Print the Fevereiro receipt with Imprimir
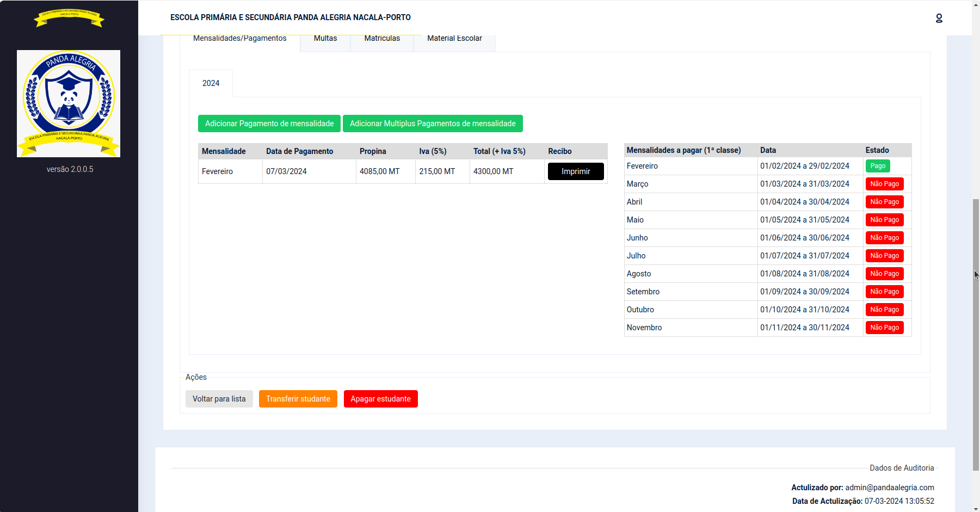 pyautogui.click(x=576, y=171)
